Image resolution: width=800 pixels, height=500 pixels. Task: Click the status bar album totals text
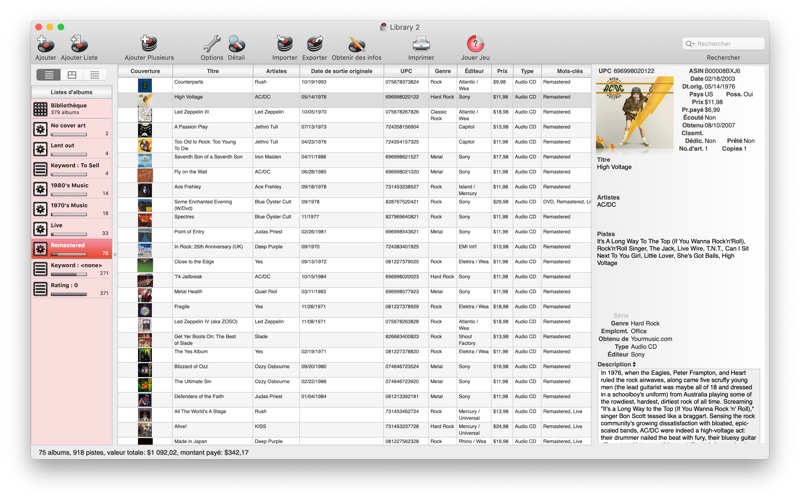tap(143, 453)
